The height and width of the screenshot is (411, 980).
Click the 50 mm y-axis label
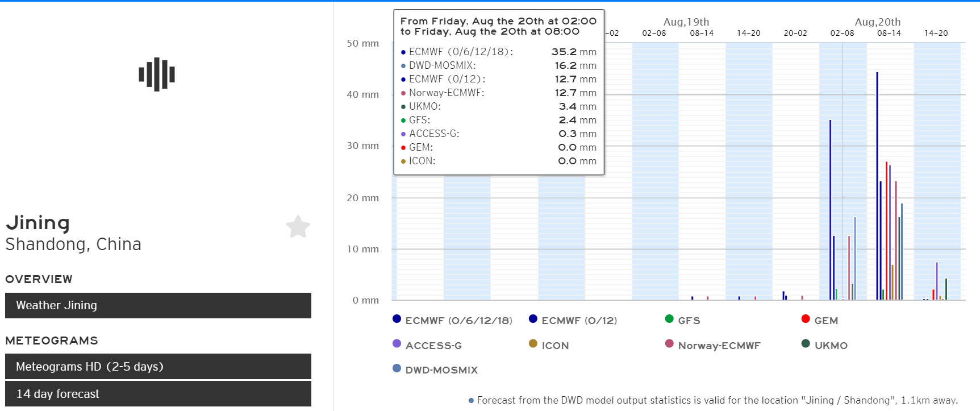[x=363, y=43]
